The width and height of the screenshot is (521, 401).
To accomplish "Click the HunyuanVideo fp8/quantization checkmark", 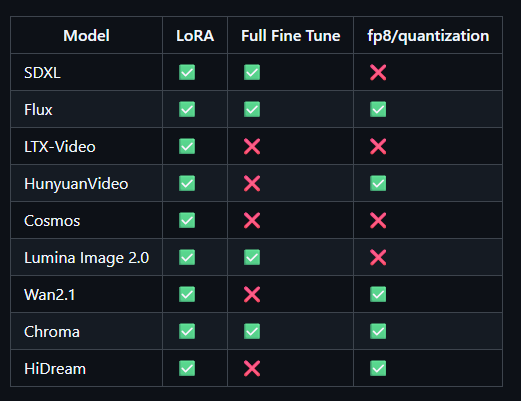I will 378,183.
